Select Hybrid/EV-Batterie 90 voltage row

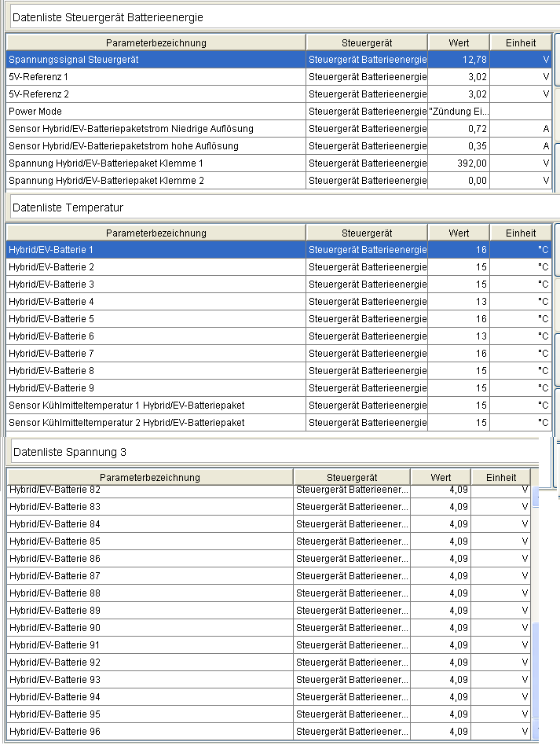(x=149, y=628)
